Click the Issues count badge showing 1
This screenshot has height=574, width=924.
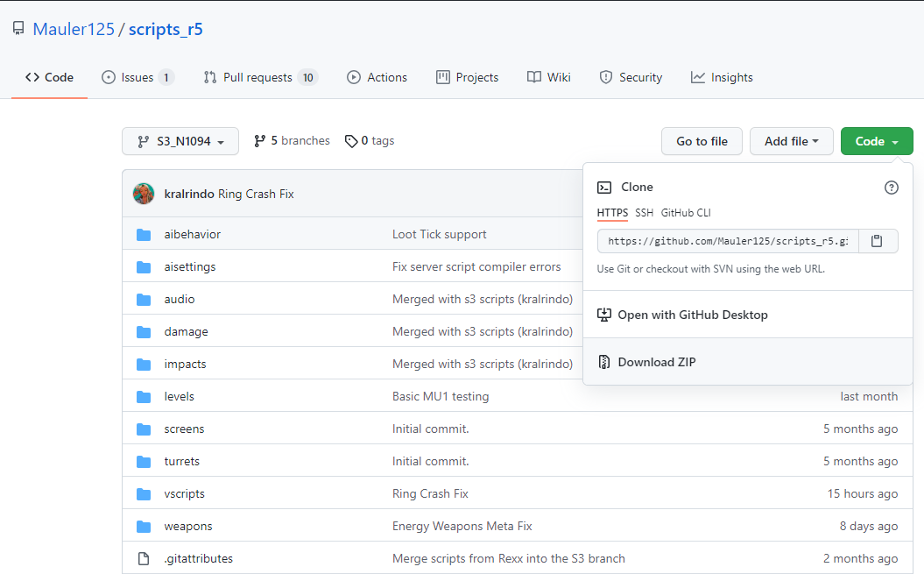coord(166,77)
